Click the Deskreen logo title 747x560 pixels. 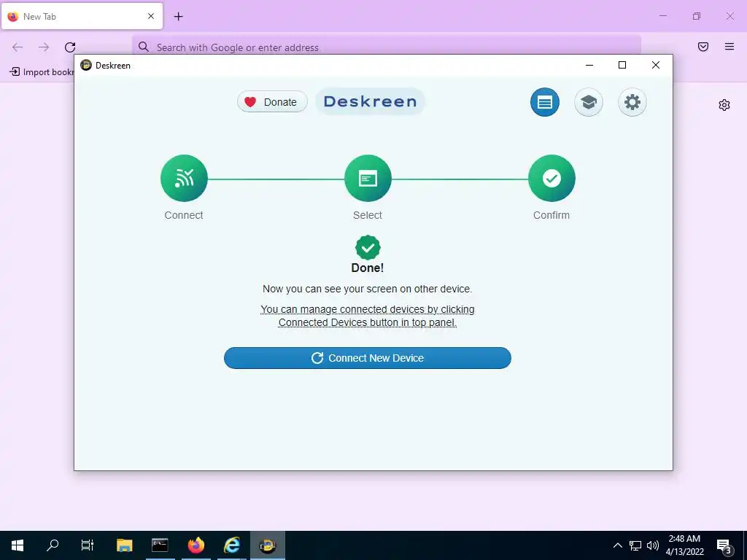pyautogui.click(x=370, y=101)
